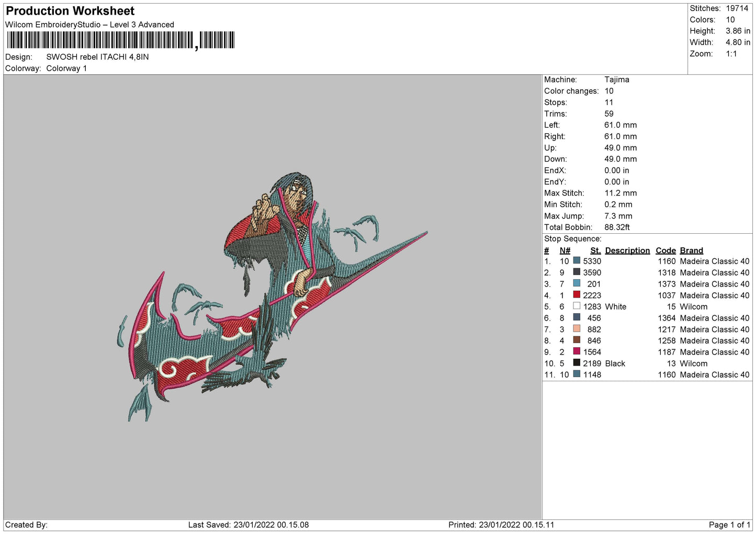Select the brown swatch for code 1258

tap(577, 340)
